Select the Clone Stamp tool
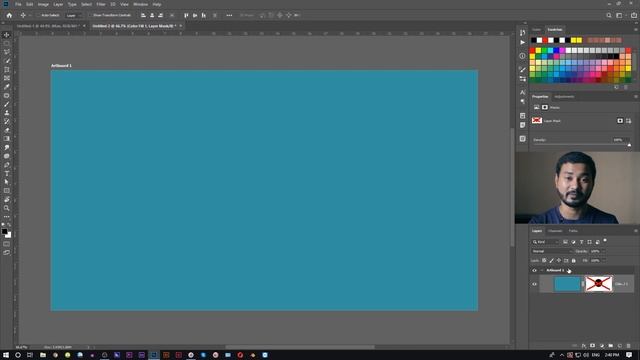The height and width of the screenshot is (360, 640). 7,113
